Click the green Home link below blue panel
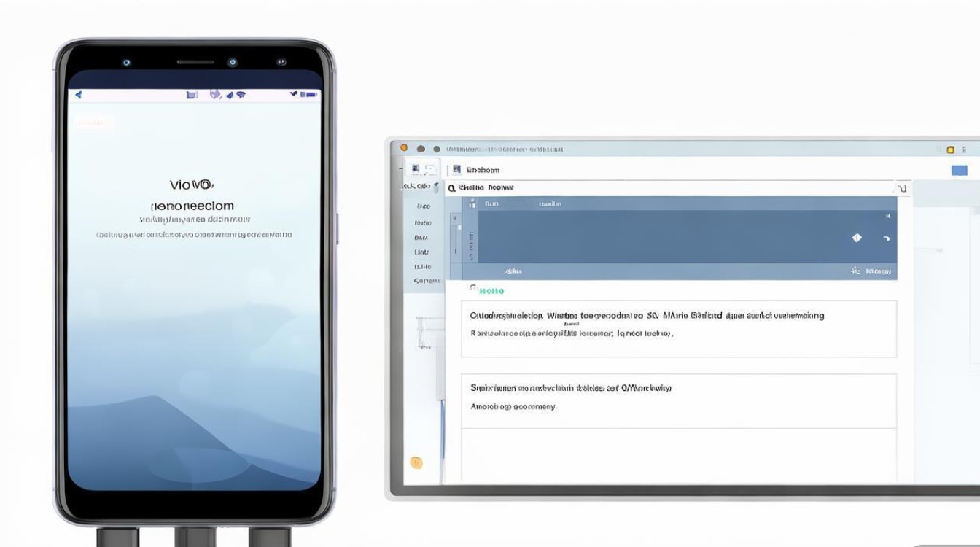The image size is (980, 547). [491, 291]
